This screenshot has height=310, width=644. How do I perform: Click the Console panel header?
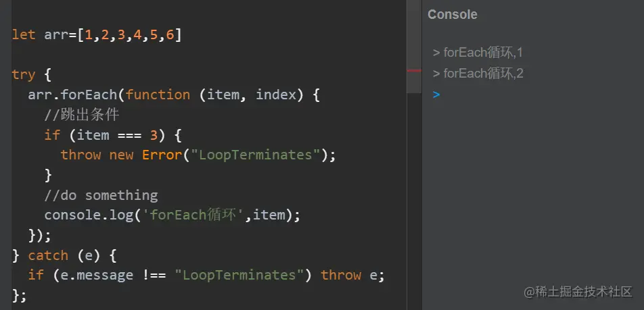(452, 14)
